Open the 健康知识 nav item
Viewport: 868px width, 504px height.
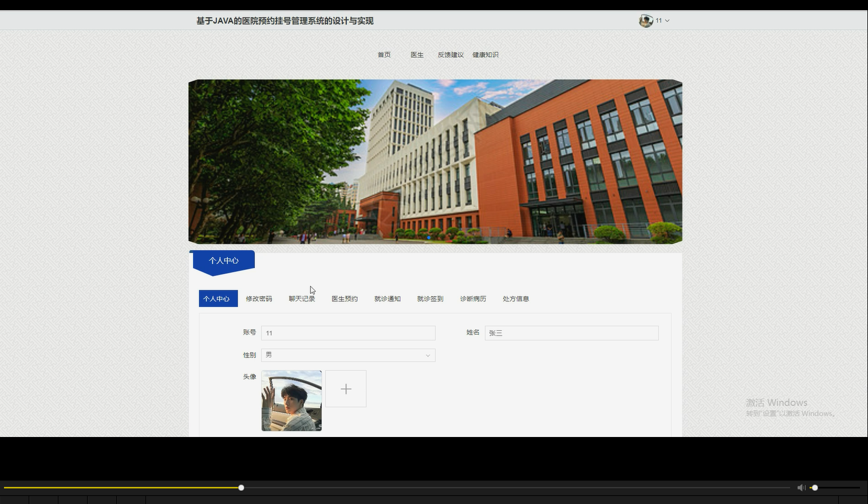[x=486, y=55]
